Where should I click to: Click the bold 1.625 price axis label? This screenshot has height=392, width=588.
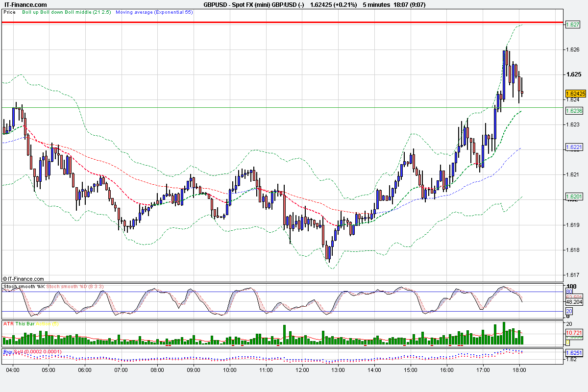(573, 74)
